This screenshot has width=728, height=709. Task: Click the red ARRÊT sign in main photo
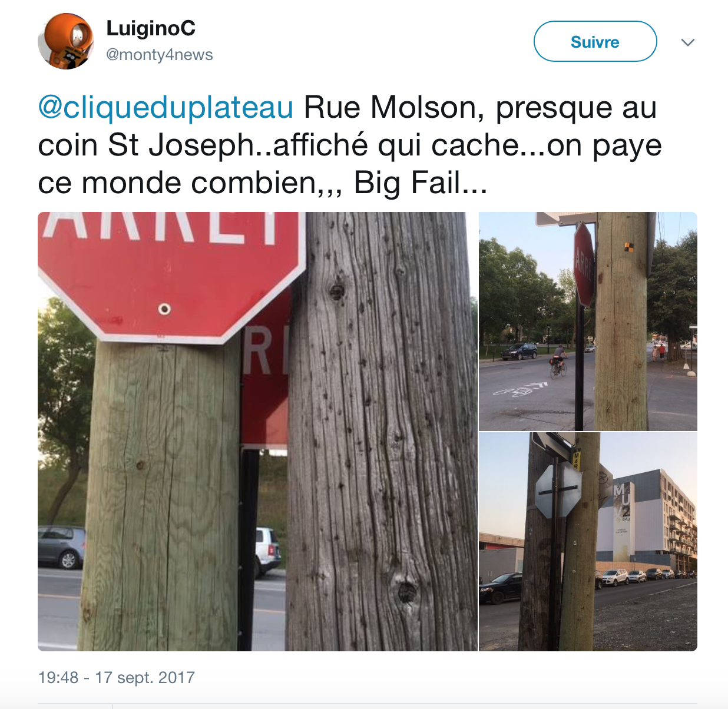171,274
